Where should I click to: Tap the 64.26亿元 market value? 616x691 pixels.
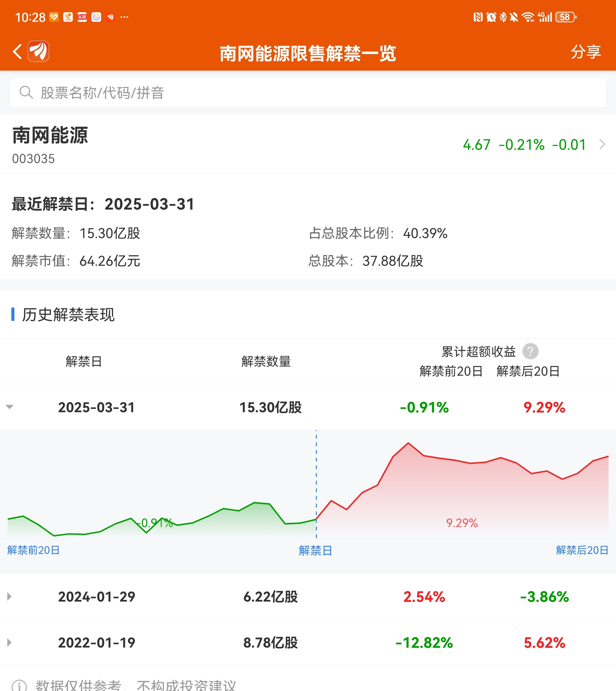tap(110, 261)
